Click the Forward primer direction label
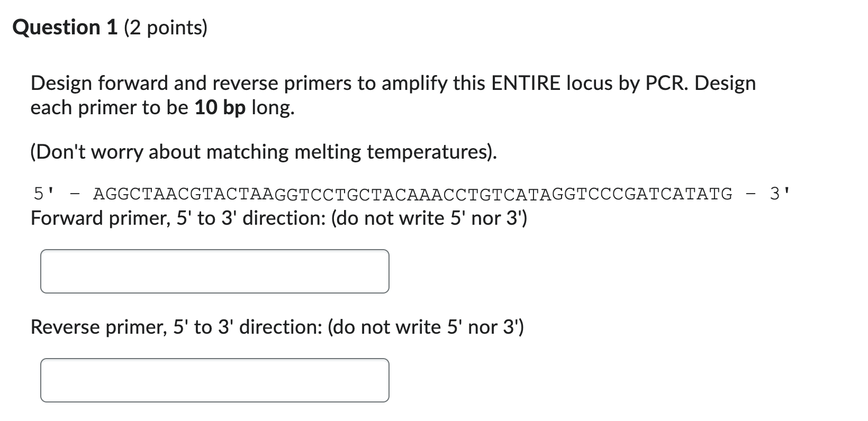The image size is (868, 421). point(278,218)
